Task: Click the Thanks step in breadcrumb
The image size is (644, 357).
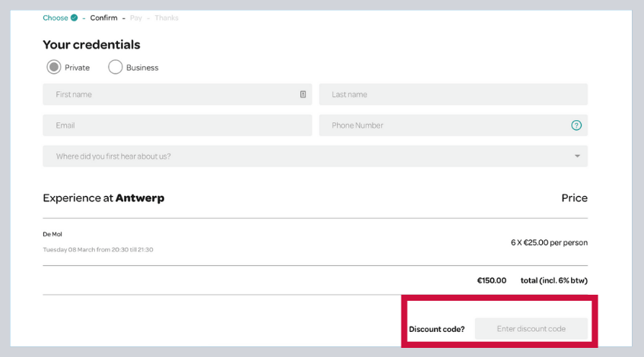Action: [x=167, y=17]
